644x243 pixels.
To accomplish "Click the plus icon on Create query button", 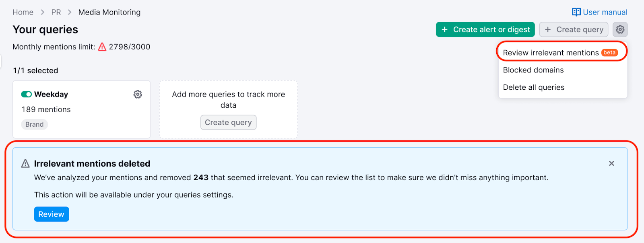I will click(548, 29).
